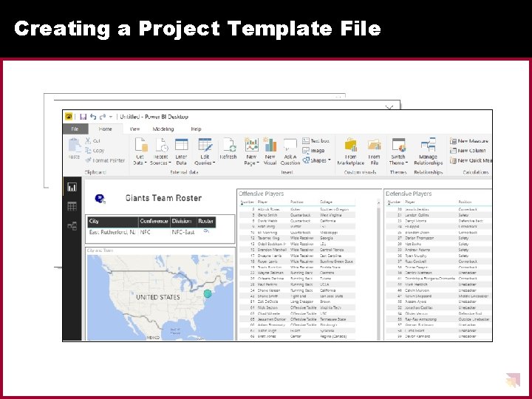Click the teal bubble on the map

tap(208, 293)
